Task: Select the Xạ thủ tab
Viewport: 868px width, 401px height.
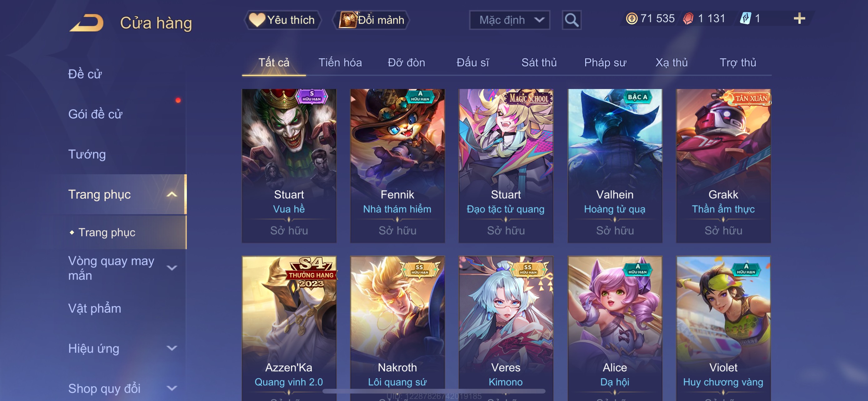Action: click(671, 63)
